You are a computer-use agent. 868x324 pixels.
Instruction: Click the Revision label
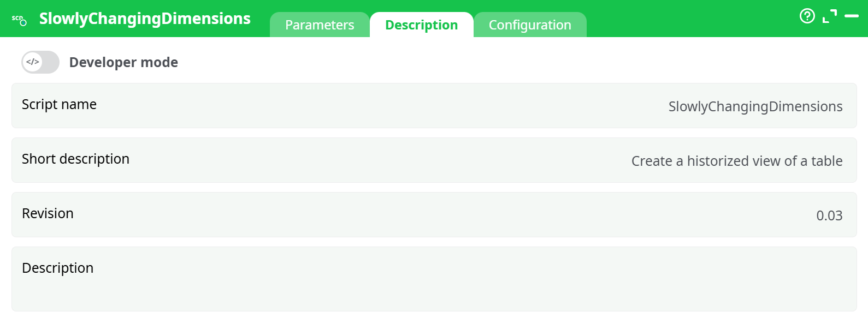click(48, 214)
